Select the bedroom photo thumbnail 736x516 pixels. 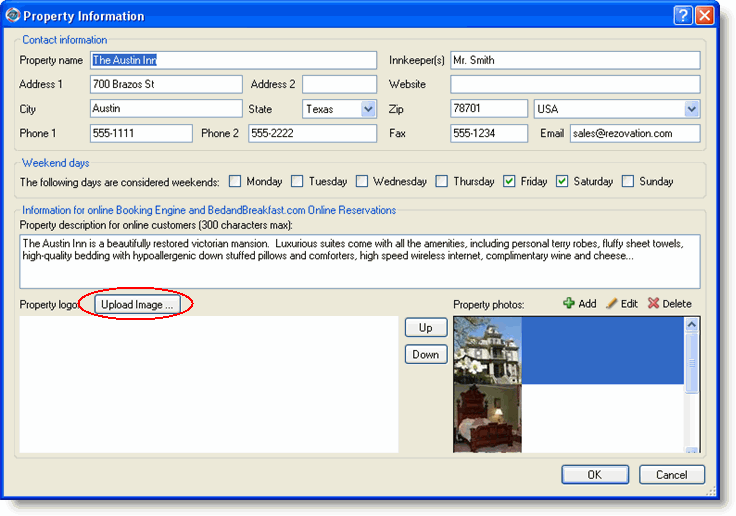(487, 418)
